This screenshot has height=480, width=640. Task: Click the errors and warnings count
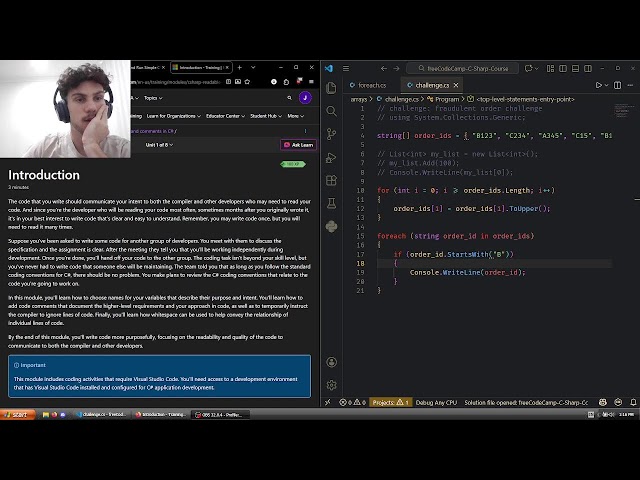[x=353, y=402]
